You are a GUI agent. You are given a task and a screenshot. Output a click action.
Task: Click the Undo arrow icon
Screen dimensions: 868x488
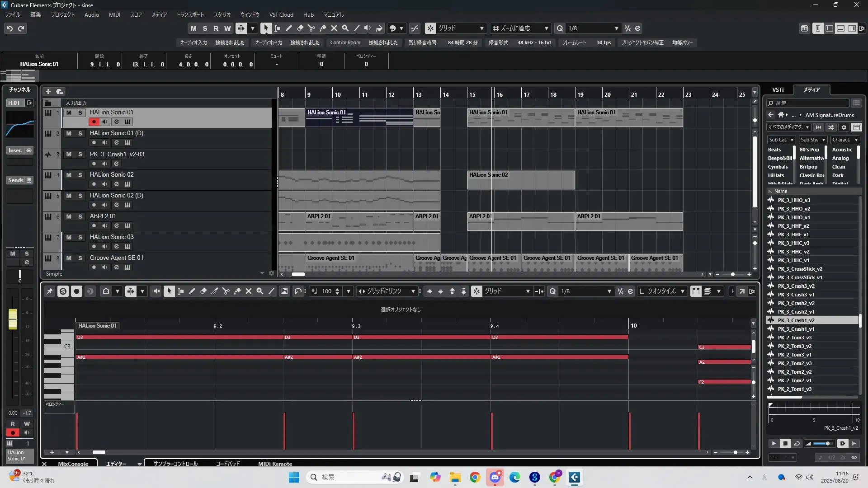coord(9,28)
